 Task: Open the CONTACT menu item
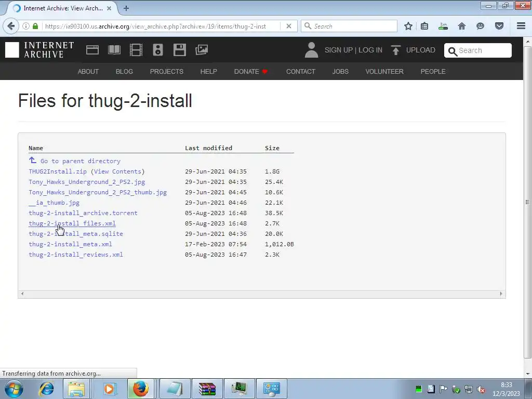click(x=301, y=72)
